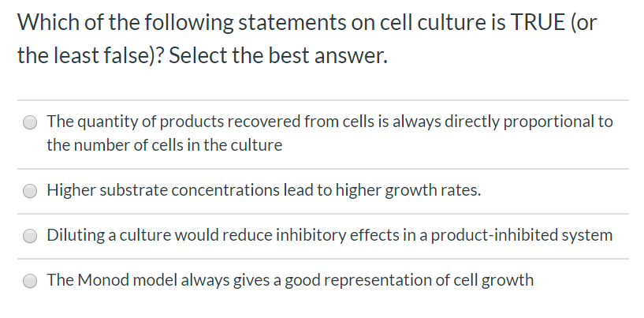Screen dimensions: 644x318
Task: Click 'the least false)?' in the question
Action: pos(91,55)
